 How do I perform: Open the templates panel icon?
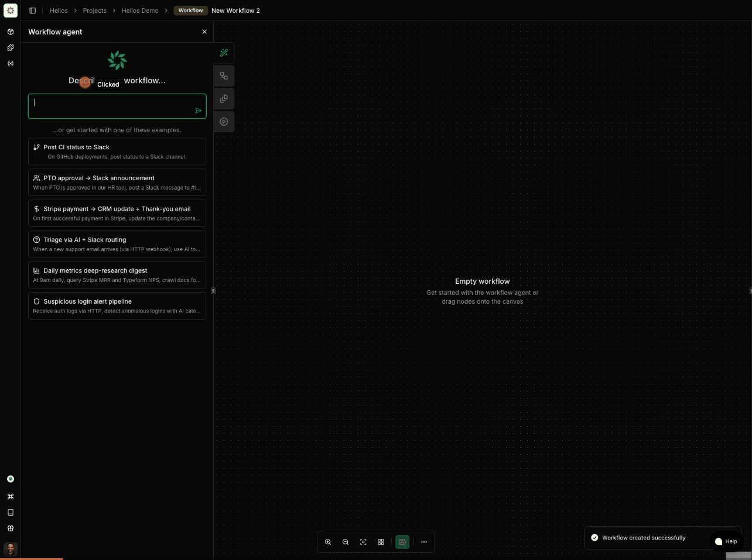tap(224, 98)
